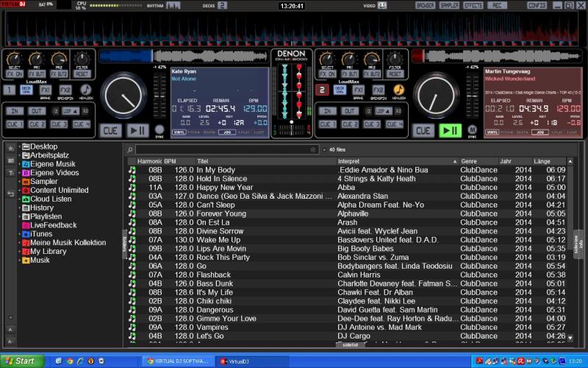Click the right deck PR1 knob

pyautogui.click(x=350, y=59)
